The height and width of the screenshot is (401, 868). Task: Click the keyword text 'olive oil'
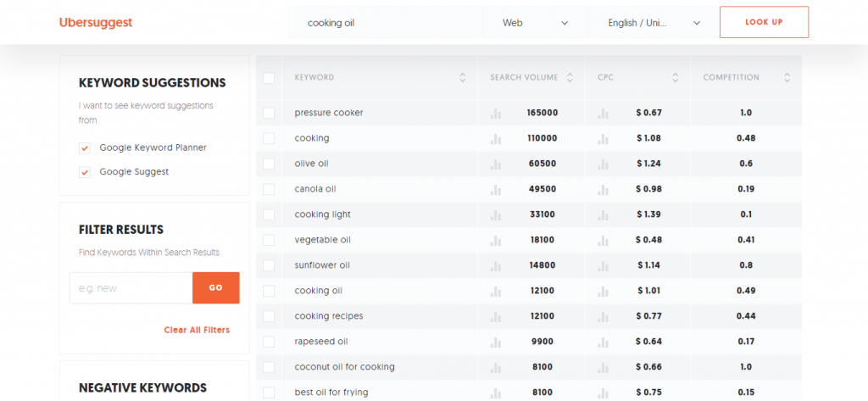(312, 164)
